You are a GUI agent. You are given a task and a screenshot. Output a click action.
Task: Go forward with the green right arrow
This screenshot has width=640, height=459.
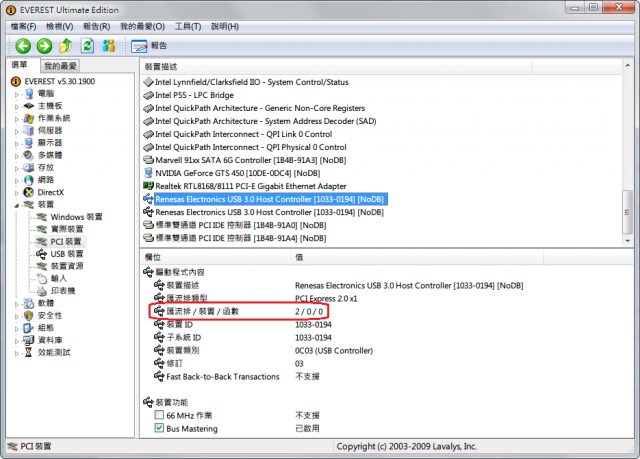[x=44, y=46]
